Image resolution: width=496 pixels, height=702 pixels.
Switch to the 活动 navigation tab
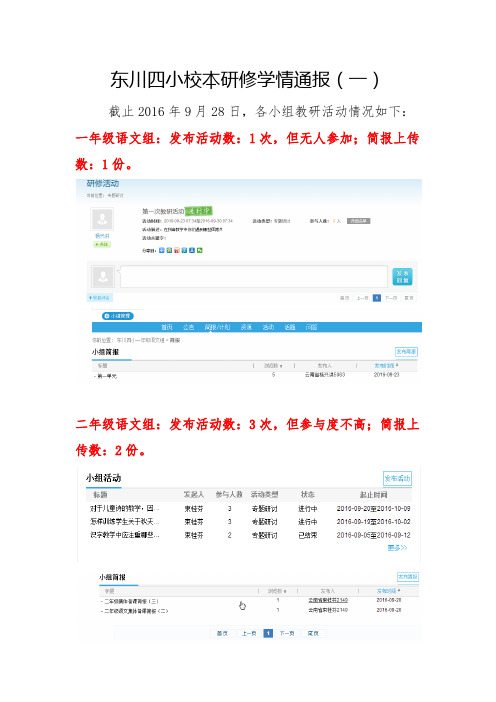click(x=268, y=327)
